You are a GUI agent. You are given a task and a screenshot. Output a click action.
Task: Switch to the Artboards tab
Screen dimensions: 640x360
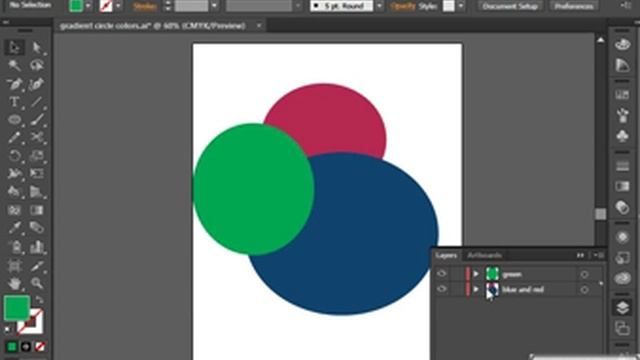coord(484,255)
